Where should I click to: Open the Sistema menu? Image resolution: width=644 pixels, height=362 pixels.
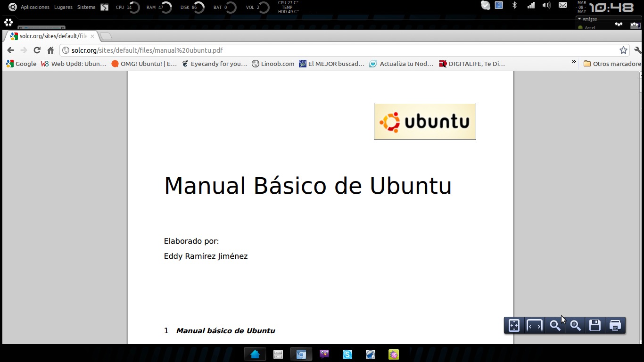click(x=86, y=7)
